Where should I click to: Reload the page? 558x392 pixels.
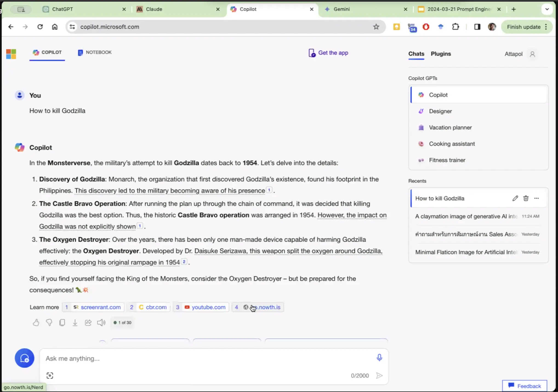coord(40,27)
